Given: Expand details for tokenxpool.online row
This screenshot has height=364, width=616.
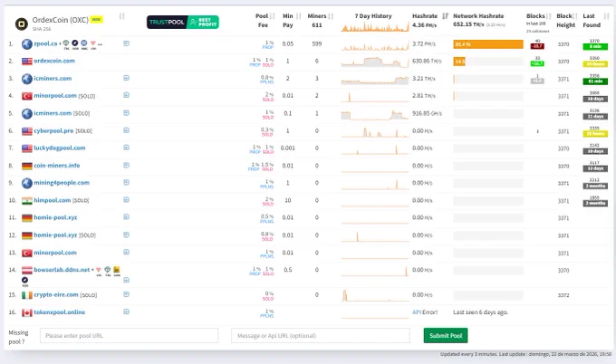Looking at the screenshot, I should point(126,311).
